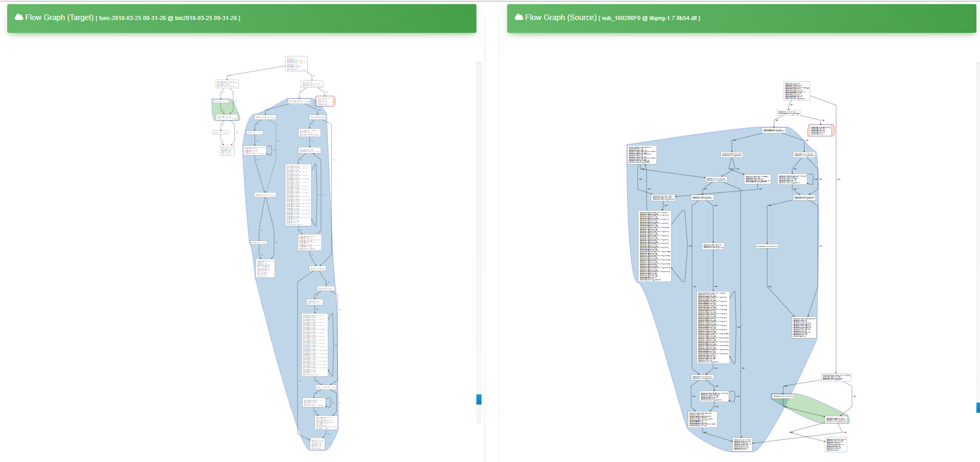Click the Target panel vertical scrollbar track
This screenshot has height=462, width=980.
pyautogui.click(x=479, y=242)
